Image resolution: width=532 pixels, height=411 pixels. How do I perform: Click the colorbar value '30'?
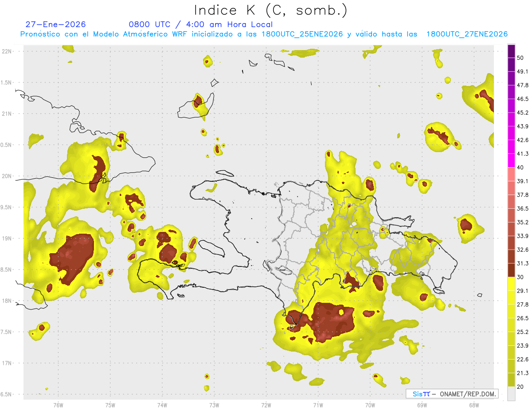pyautogui.click(x=520, y=277)
